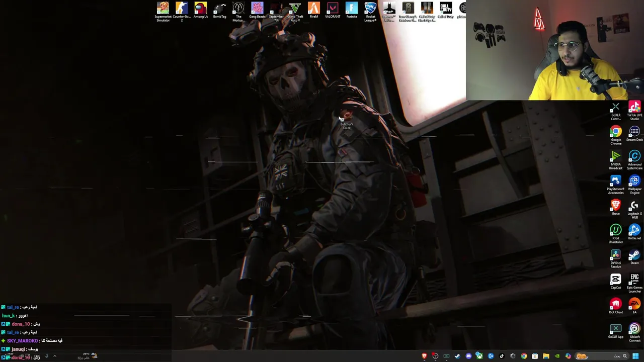Open File Explorer from the taskbar
The width and height of the screenshot is (644, 362).
coord(546,356)
